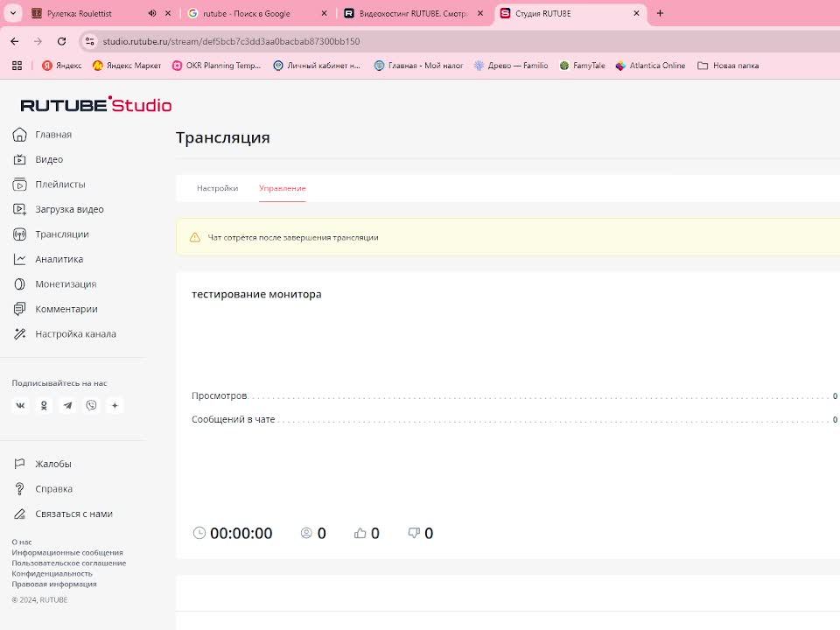Open the Древо — Familio bookmark

click(511, 66)
